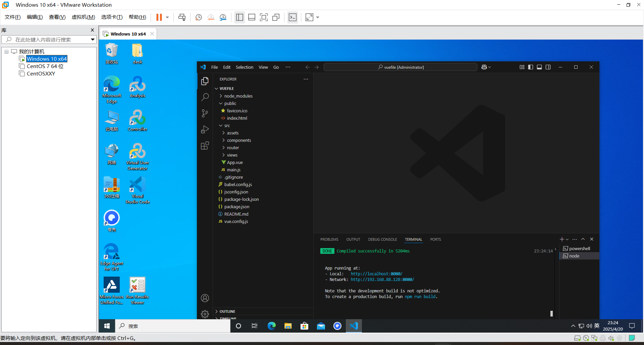Click Customize Layout icon in VS Code
This screenshot has height=345, width=644.
point(522,67)
